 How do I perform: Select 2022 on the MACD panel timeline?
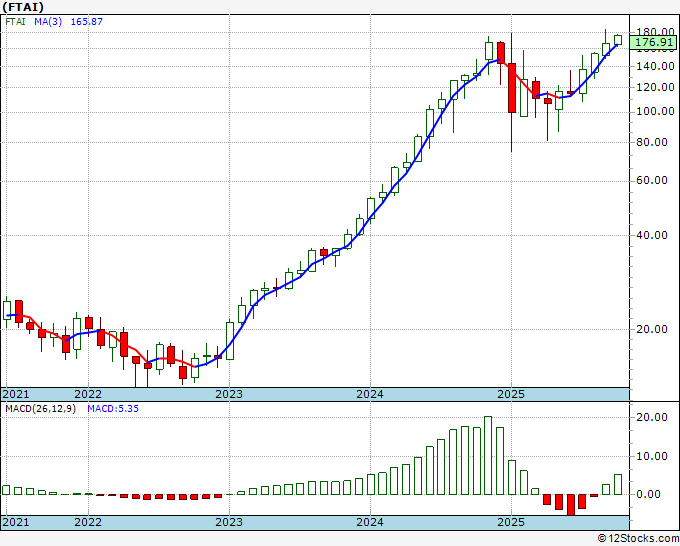coord(88,522)
